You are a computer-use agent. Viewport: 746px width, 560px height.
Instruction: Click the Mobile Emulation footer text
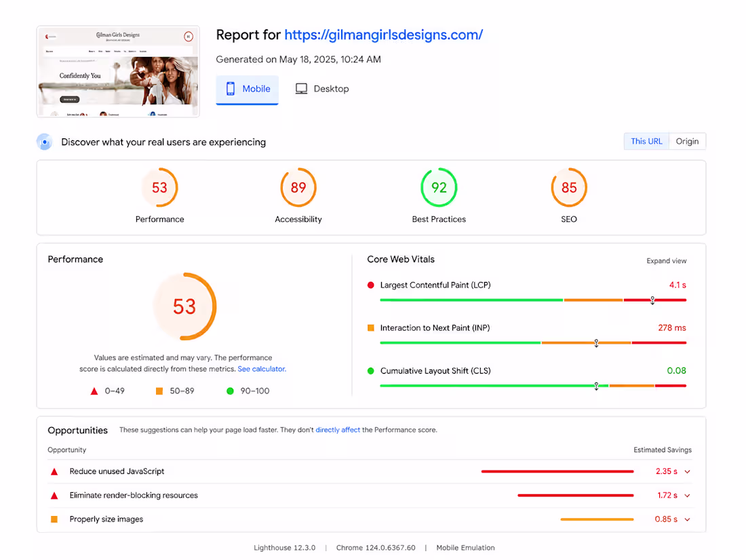point(465,548)
